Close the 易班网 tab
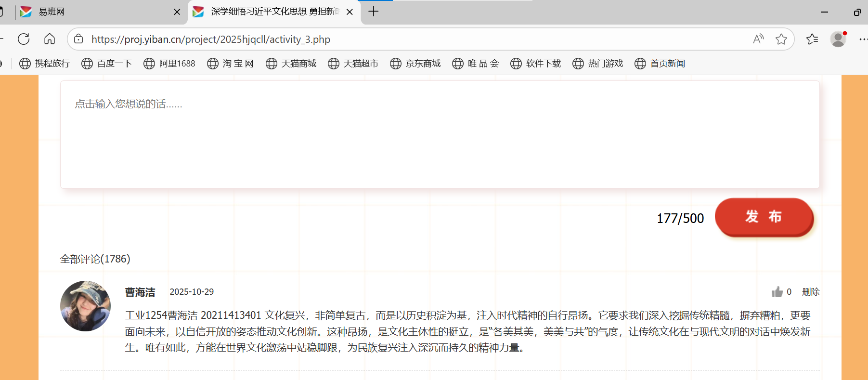Viewport: 868px width, 380px height. [177, 12]
